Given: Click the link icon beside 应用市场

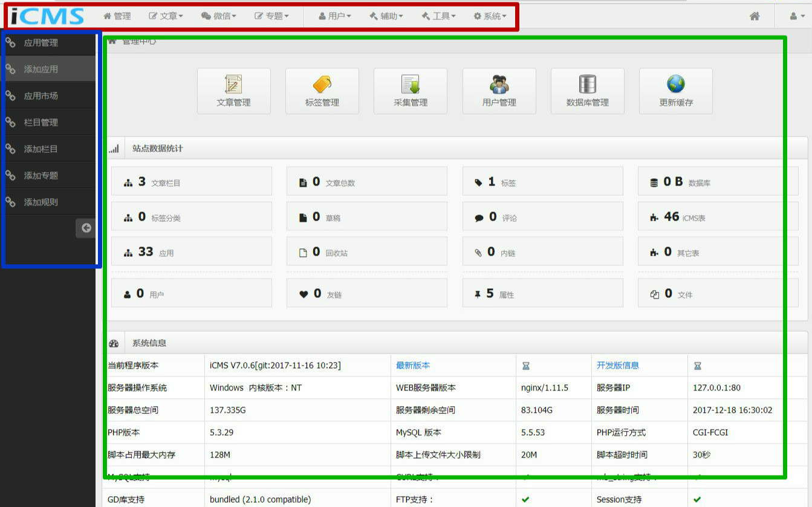Looking at the screenshot, I should pyautogui.click(x=10, y=95).
